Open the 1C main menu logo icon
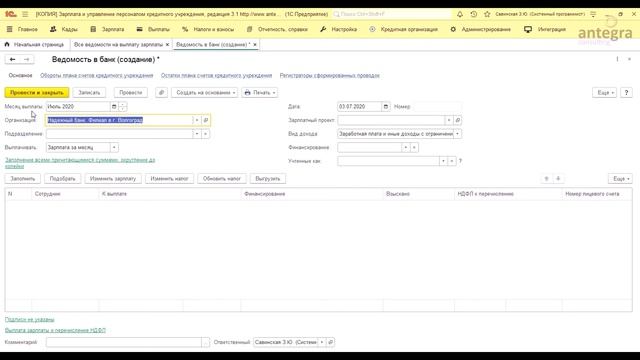640x360 pixels. 11,14
